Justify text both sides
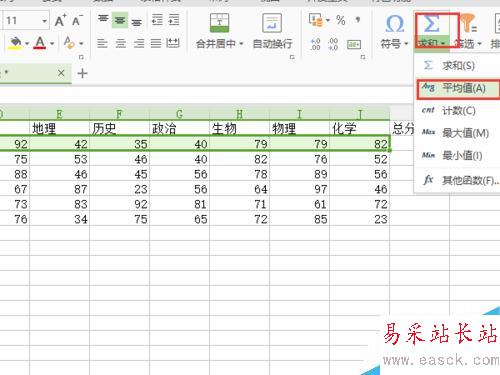The width and height of the screenshot is (500, 375). (156, 43)
